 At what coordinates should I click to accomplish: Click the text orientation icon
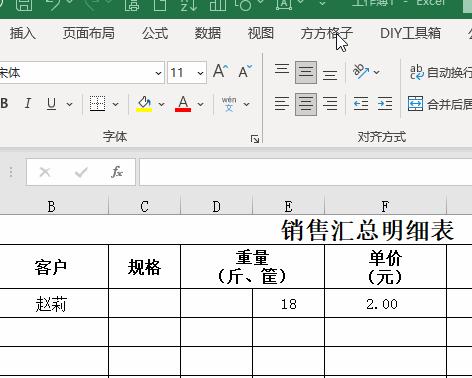tap(361, 71)
